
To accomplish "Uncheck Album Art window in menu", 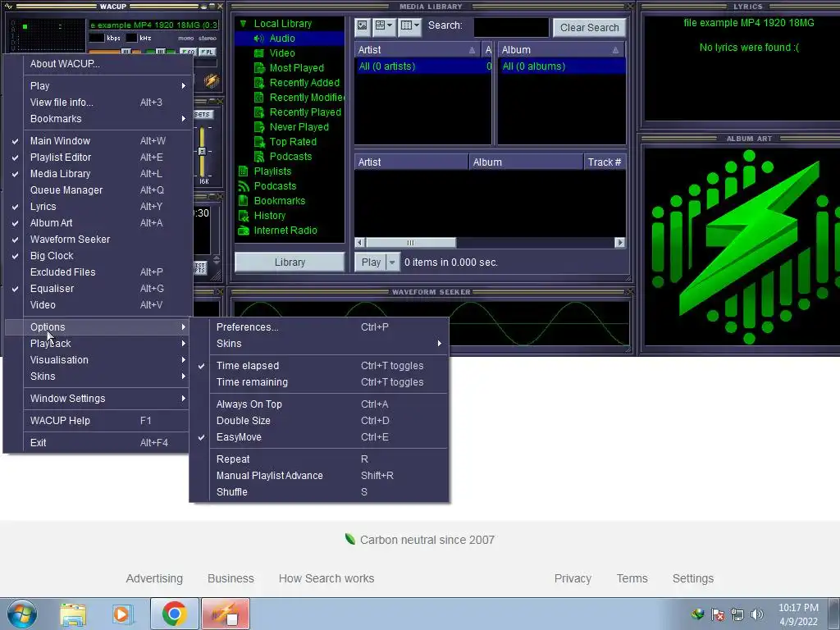I will 98,223.
